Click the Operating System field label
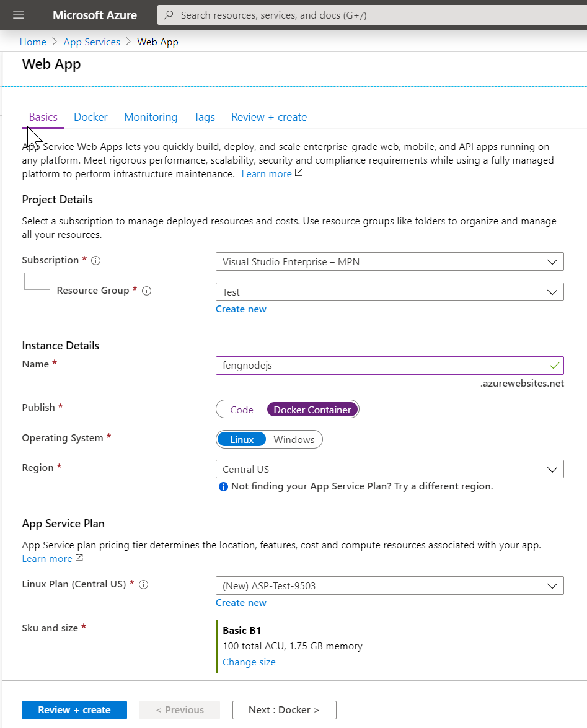This screenshot has width=587, height=728. click(x=63, y=438)
